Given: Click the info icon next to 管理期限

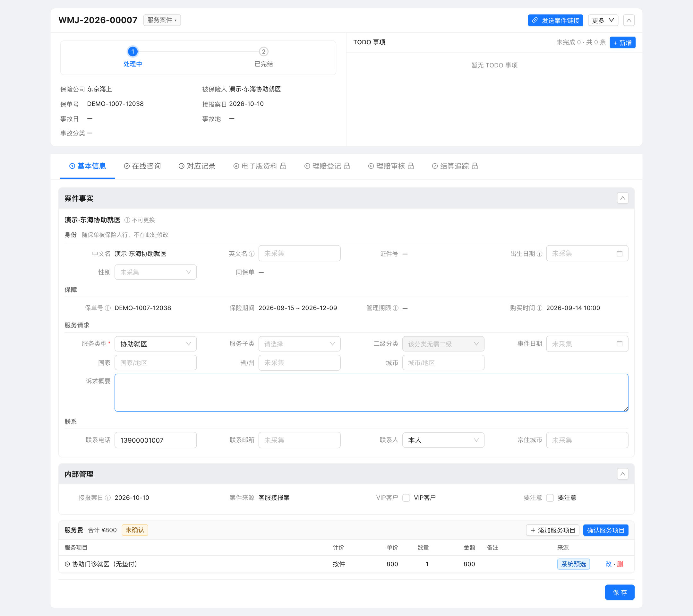Looking at the screenshot, I should [x=395, y=308].
